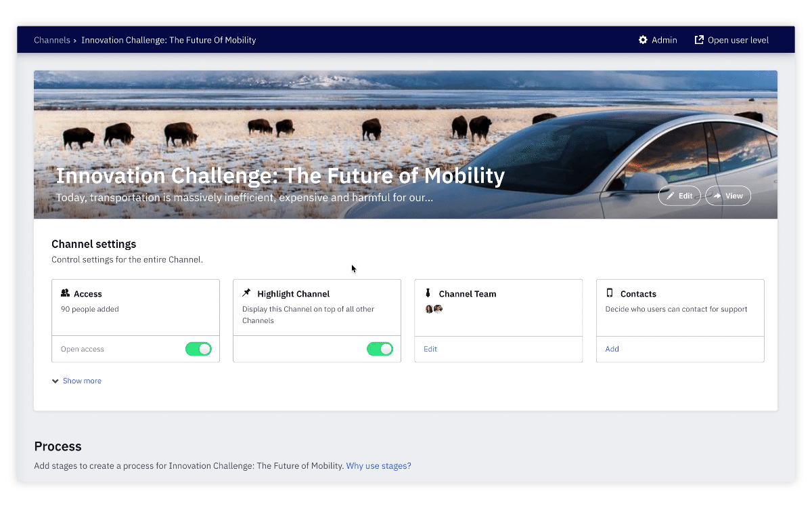Screen dimensions: 812x508
Task: Click the arrow icon on View button
Action: coord(717,196)
